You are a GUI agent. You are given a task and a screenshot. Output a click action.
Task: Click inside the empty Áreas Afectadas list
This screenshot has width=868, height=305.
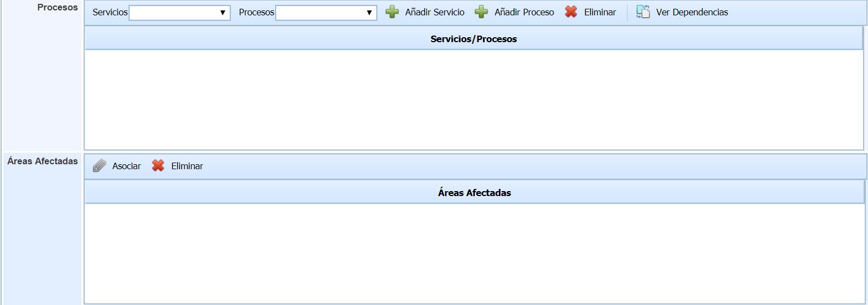pos(474,253)
